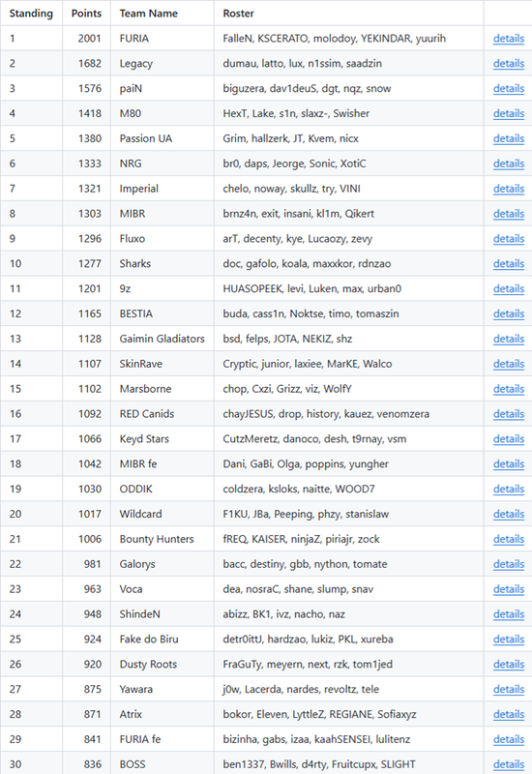Open RED Canids details link
Image resolution: width=532 pixels, height=774 pixels.
pyautogui.click(x=509, y=414)
